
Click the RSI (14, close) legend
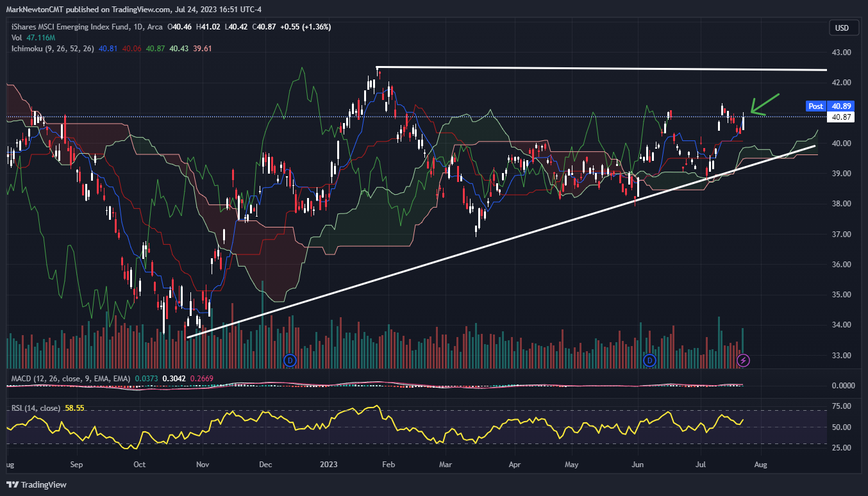coord(36,407)
